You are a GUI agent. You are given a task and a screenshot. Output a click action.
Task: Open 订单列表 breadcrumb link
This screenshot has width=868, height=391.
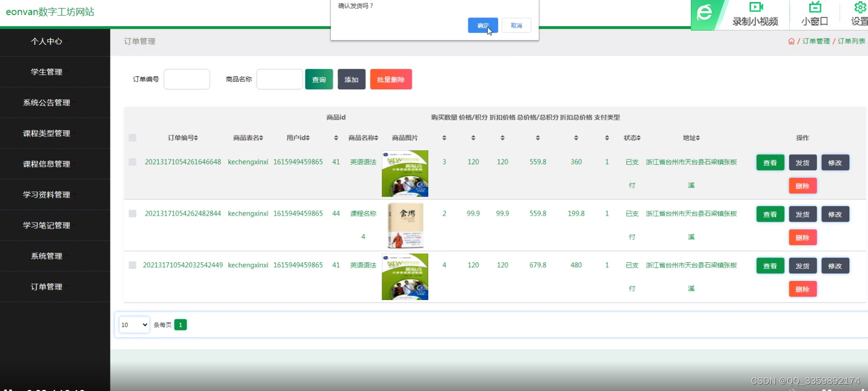coord(851,41)
